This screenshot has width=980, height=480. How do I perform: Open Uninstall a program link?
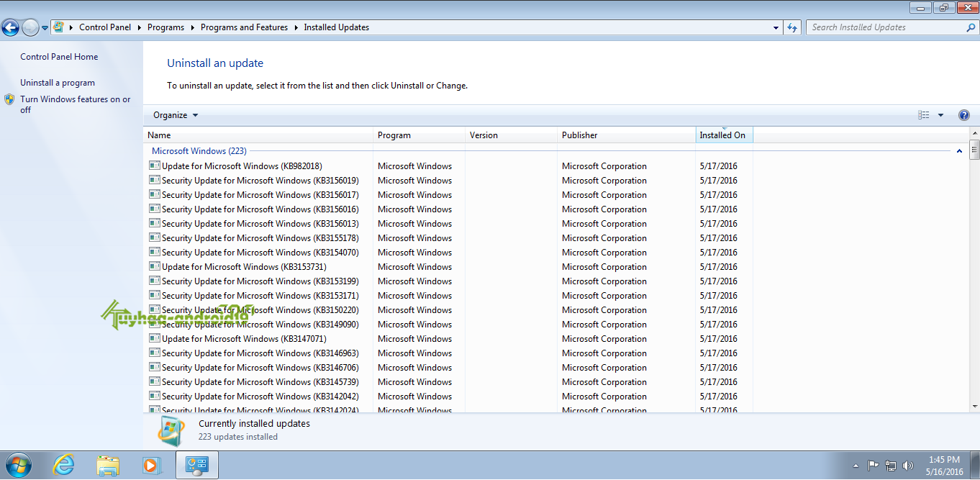tap(58, 83)
